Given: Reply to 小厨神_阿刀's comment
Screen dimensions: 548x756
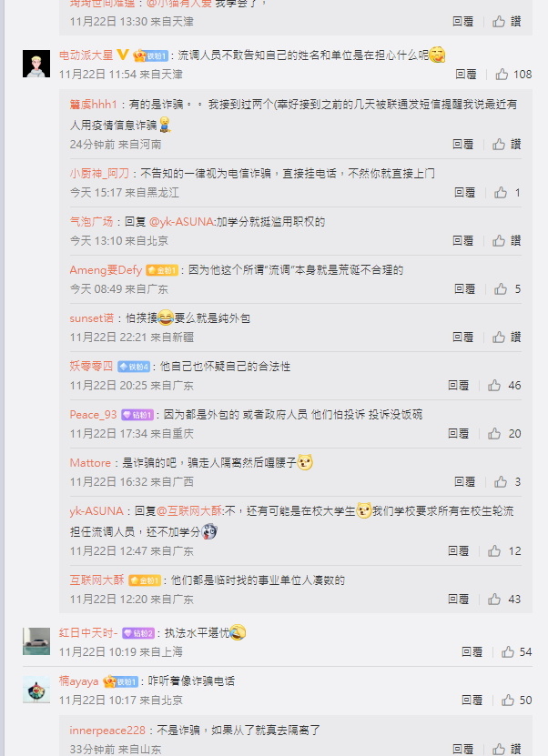Looking at the screenshot, I should coord(464,193).
